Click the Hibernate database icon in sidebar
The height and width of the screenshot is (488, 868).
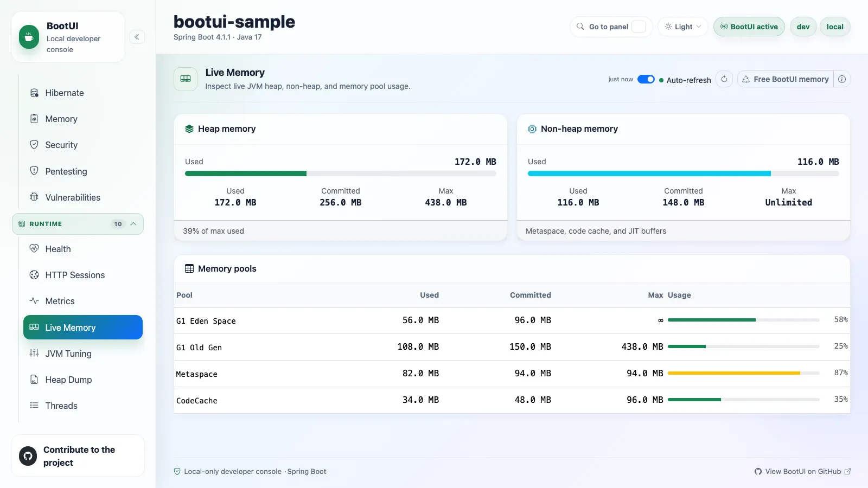coord(34,93)
